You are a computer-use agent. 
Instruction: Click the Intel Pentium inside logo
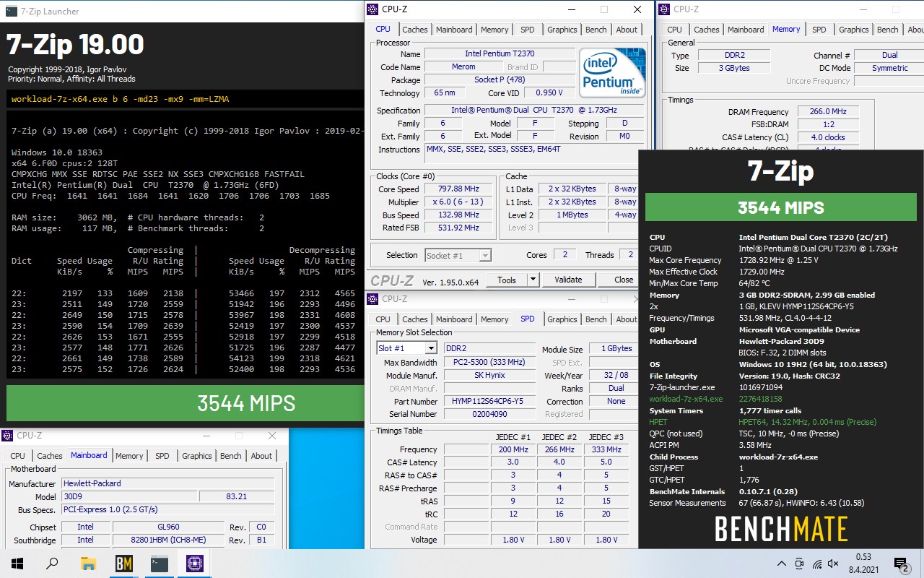[x=612, y=72]
